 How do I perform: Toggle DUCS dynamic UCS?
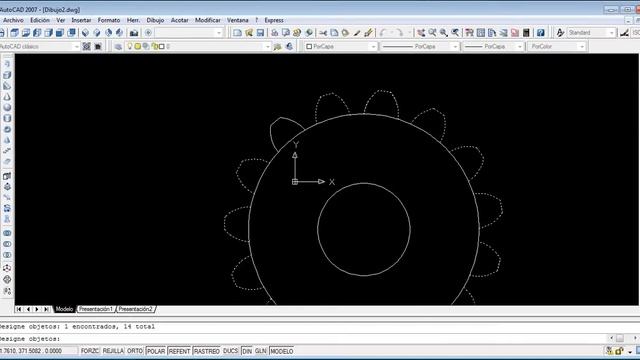pos(231,351)
